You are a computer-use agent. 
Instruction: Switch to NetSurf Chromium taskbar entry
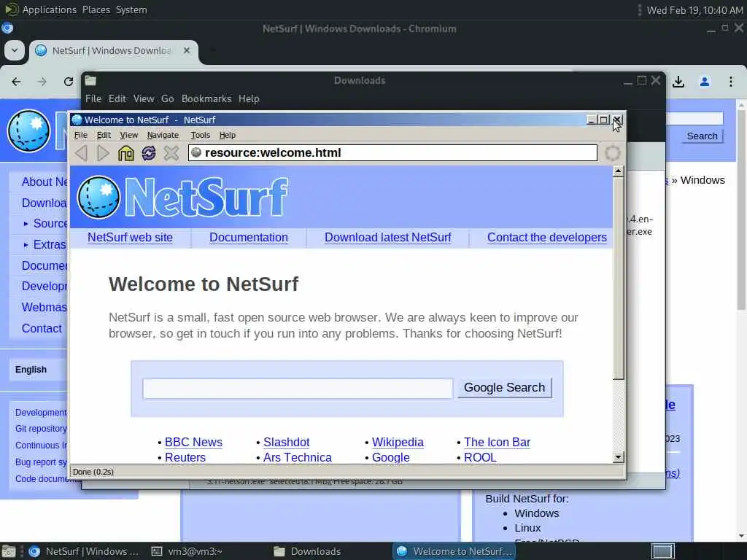pyautogui.click(x=83, y=551)
